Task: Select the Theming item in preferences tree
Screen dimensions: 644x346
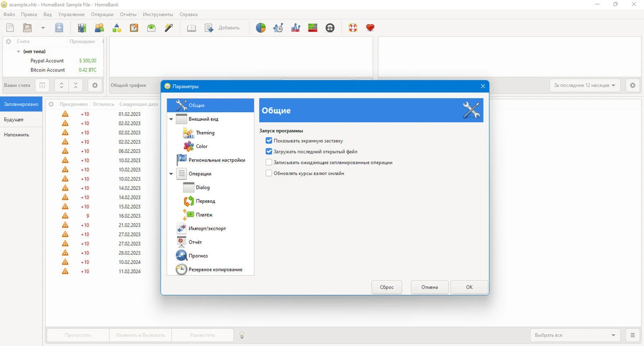Action: (x=205, y=132)
